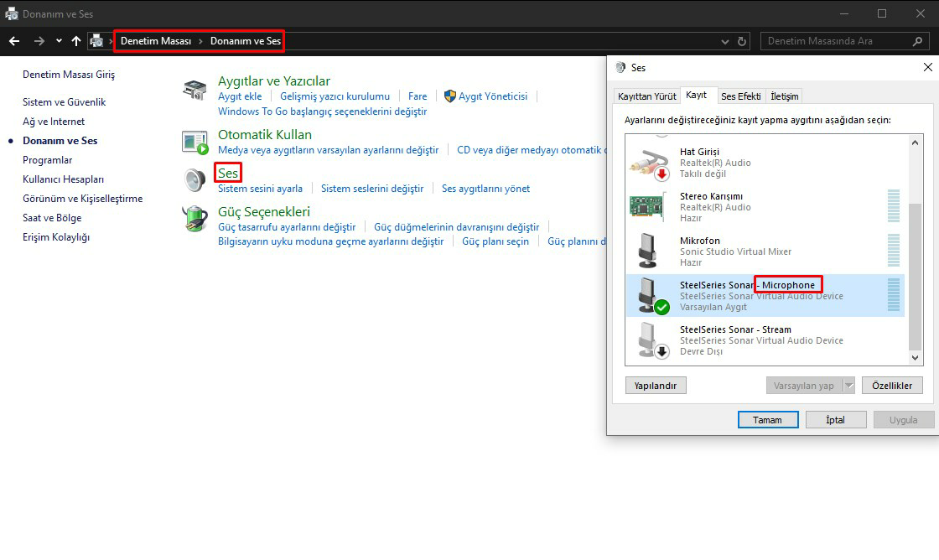Image resolution: width=939 pixels, height=560 pixels.
Task: Close the Ses dialog with X
Action: (927, 67)
